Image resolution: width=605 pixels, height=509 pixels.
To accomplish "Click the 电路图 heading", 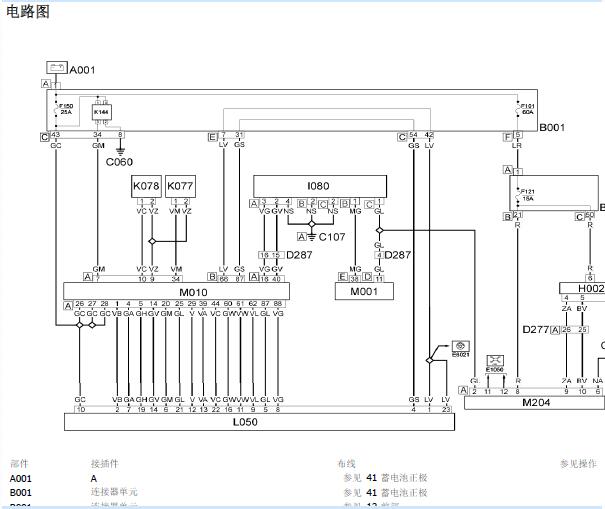I will coord(28,12).
